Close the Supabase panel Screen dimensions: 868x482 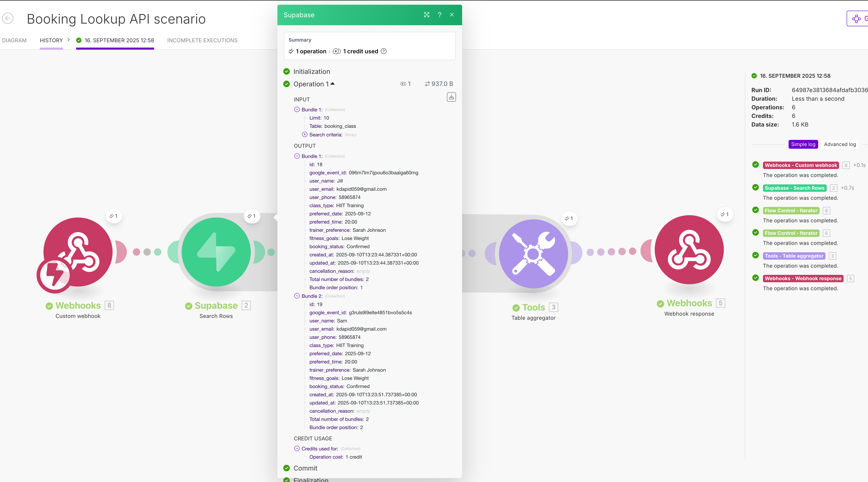452,15
